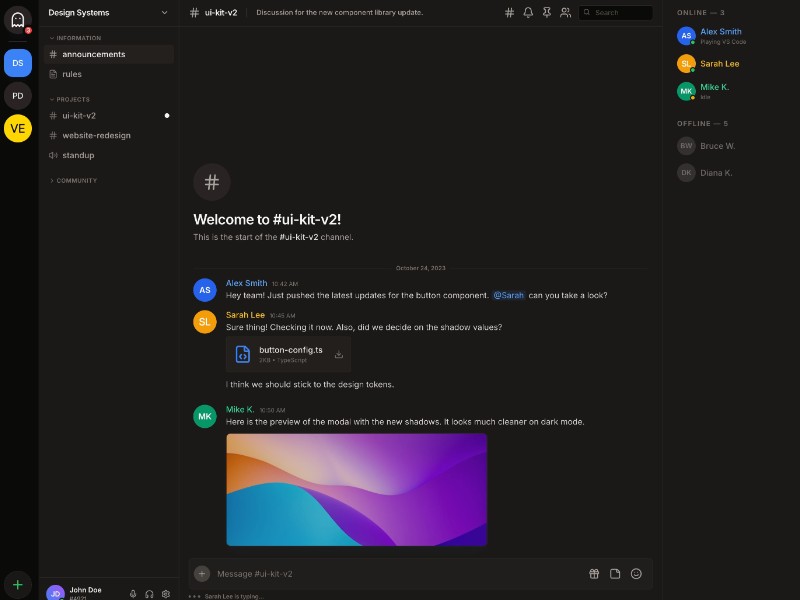
Task: Toggle notification bell in header
Action: [x=528, y=13]
